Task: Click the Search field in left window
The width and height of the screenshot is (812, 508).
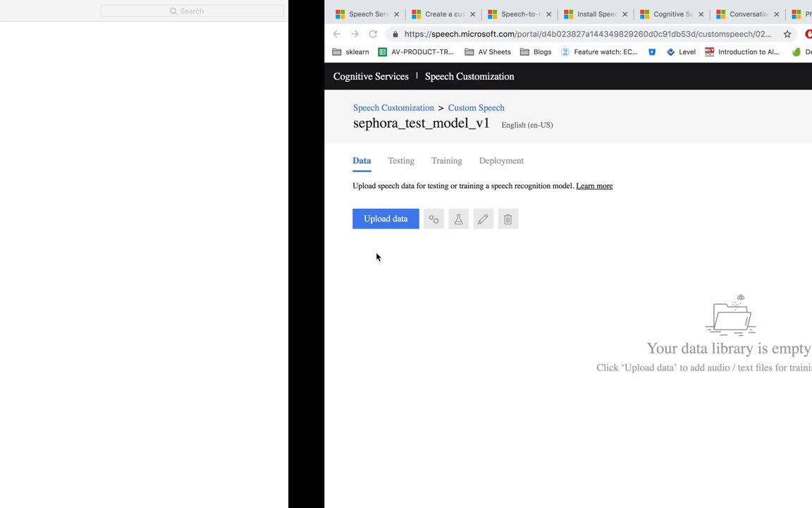Action: (x=192, y=11)
